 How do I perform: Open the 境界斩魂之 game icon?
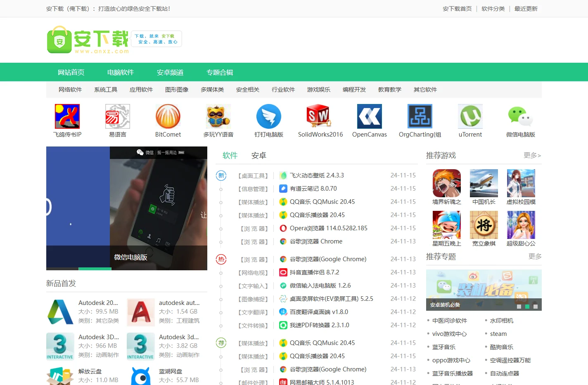tap(447, 183)
